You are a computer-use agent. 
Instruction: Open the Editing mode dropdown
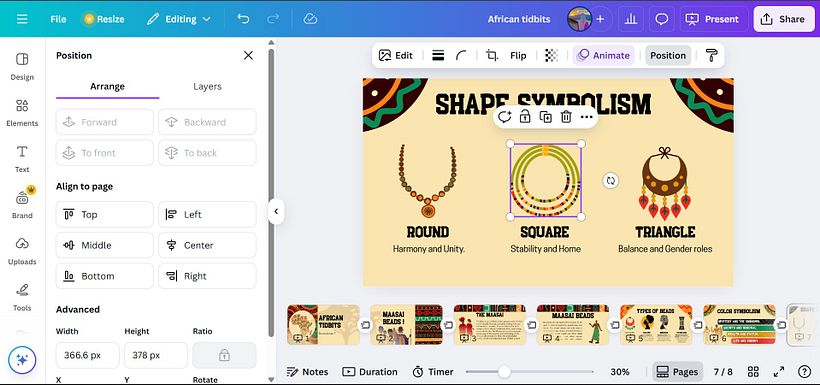click(x=178, y=19)
